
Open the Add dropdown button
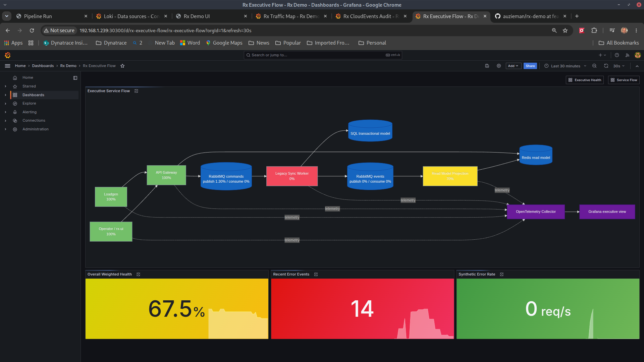point(513,66)
